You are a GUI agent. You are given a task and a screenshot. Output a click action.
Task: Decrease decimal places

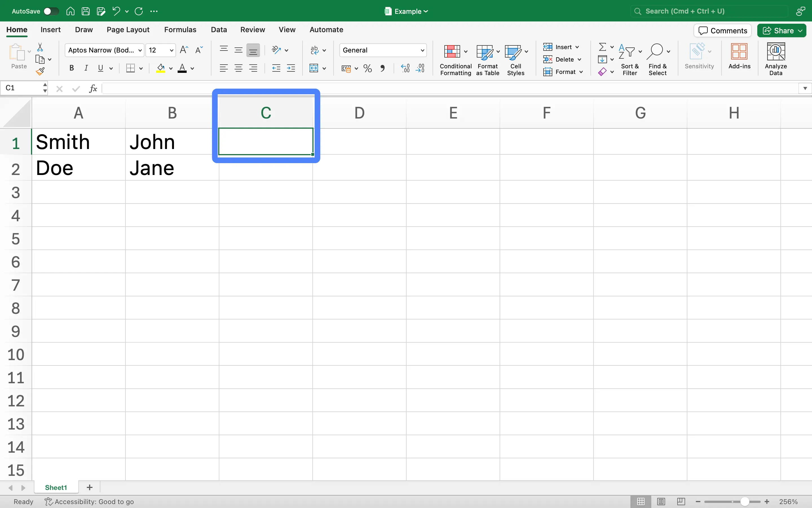(420, 69)
